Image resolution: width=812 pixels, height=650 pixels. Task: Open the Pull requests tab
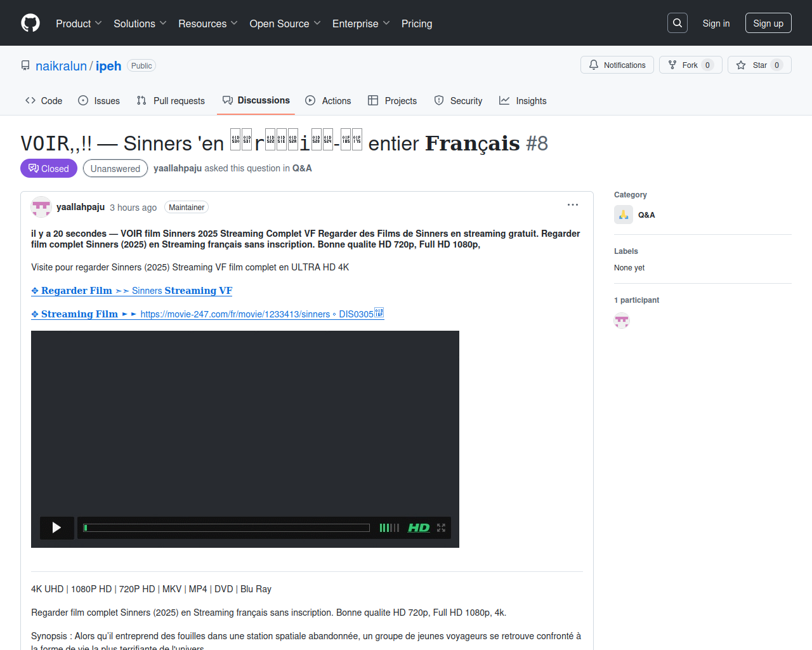pos(171,101)
